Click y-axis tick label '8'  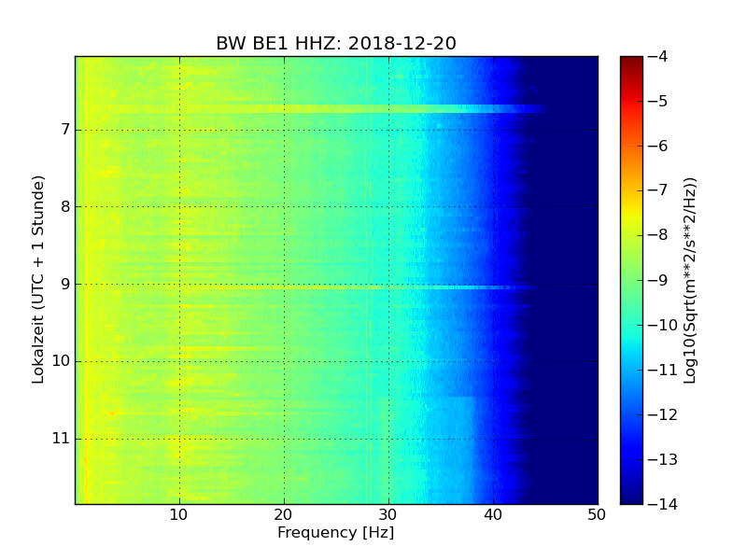pos(65,206)
